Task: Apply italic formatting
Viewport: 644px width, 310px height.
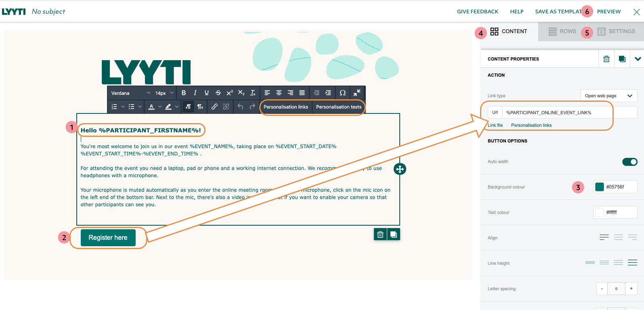Action: click(195, 93)
